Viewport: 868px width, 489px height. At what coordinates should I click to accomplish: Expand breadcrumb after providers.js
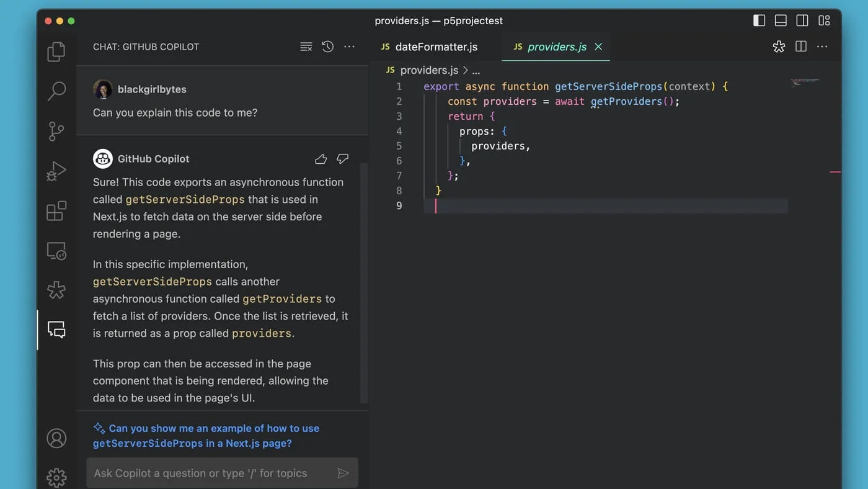[476, 71]
